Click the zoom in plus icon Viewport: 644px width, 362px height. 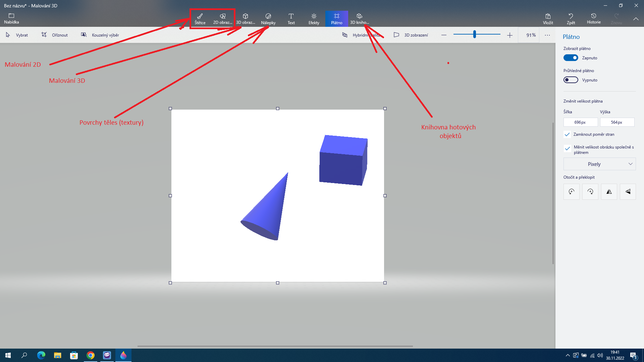point(510,35)
